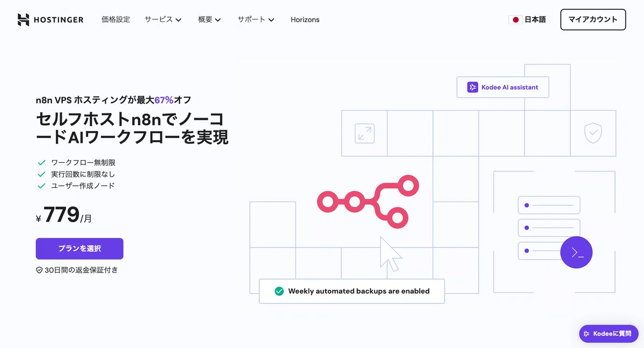Click the ワークフロー無制限 text
The height and width of the screenshot is (348, 644).
coord(83,162)
